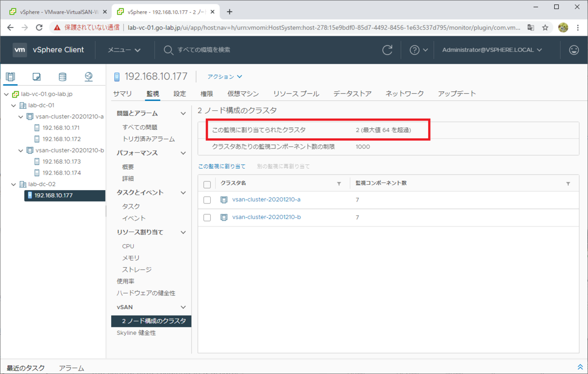Click the browser back arrow

coord(10,28)
